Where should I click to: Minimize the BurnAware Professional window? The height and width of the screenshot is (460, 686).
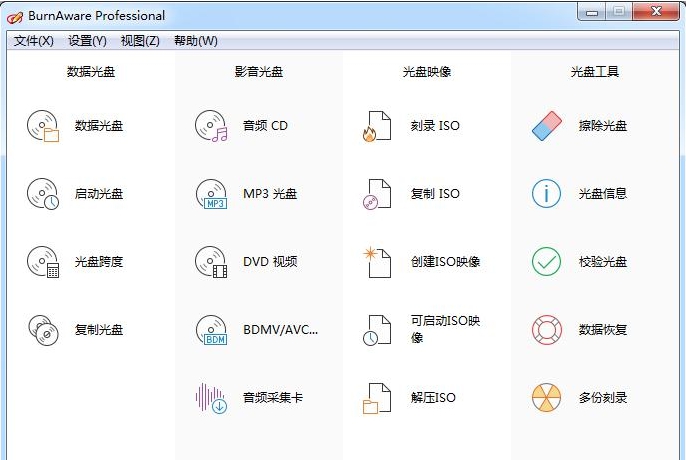(x=592, y=12)
